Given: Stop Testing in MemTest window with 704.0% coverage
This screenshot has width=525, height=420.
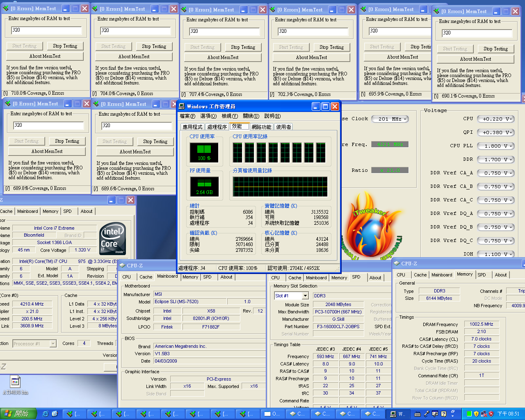Looking at the screenshot, I should pyautogui.click(x=154, y=46).
